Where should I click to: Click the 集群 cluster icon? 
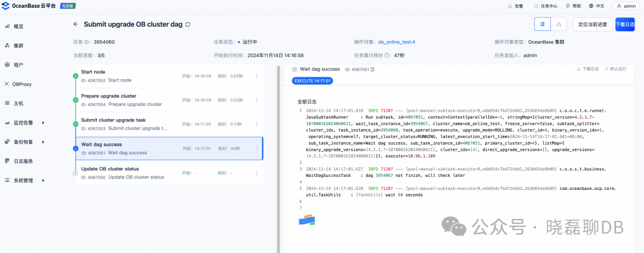7,45
